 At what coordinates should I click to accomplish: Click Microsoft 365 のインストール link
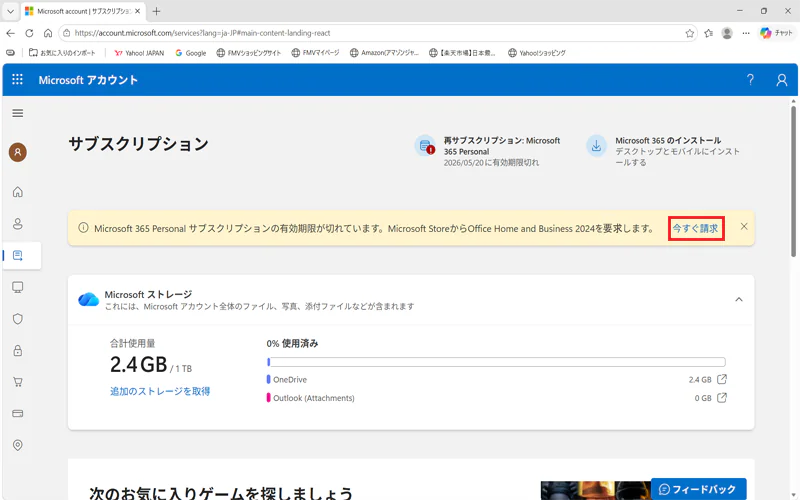668,140
